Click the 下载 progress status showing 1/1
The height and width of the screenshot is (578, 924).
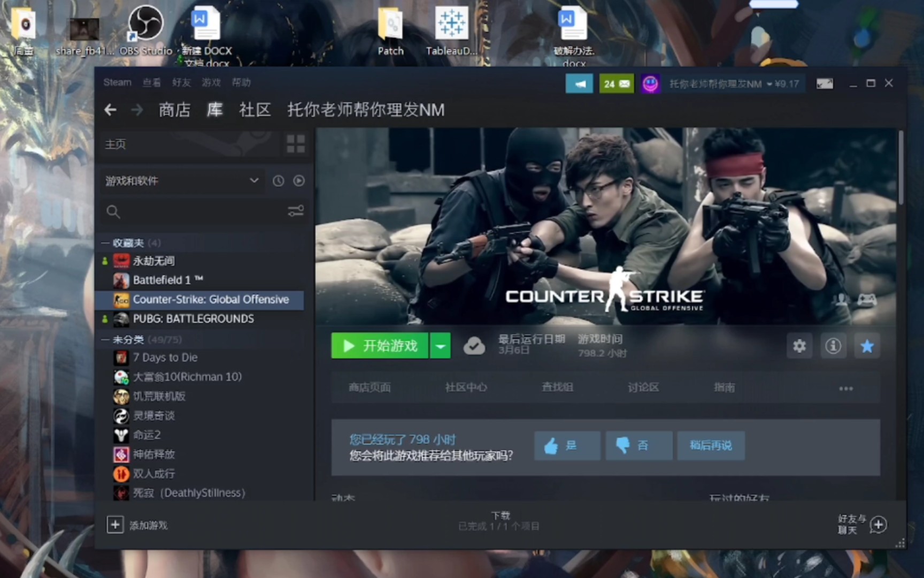(499, 520)
